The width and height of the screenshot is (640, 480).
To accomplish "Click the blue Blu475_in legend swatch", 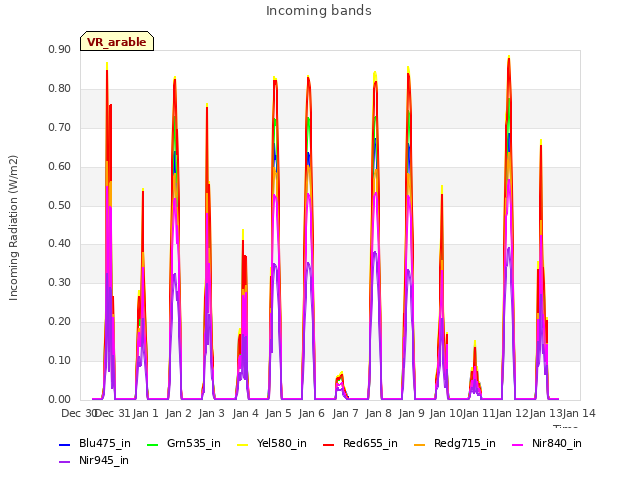I will pos(65,444).
